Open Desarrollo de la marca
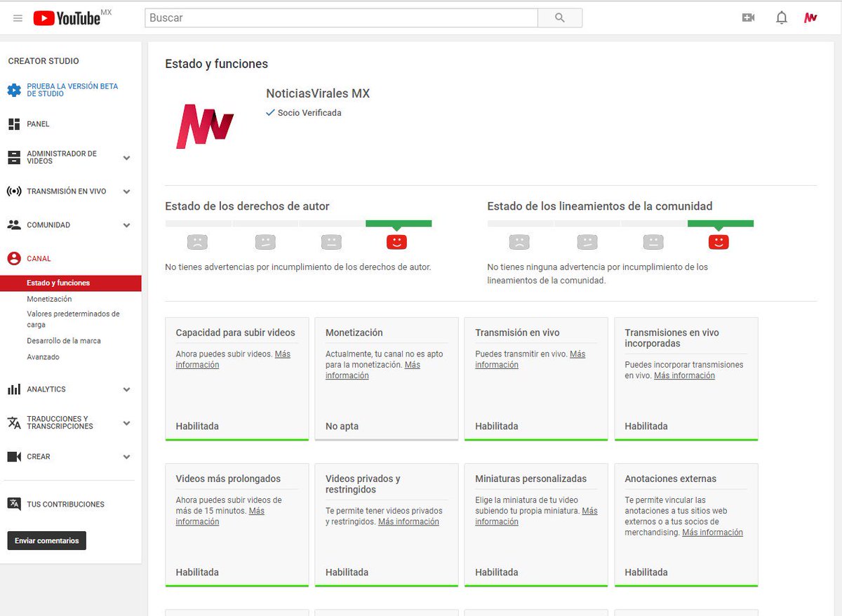The image size is (842, 616). (x=64, y=340)
